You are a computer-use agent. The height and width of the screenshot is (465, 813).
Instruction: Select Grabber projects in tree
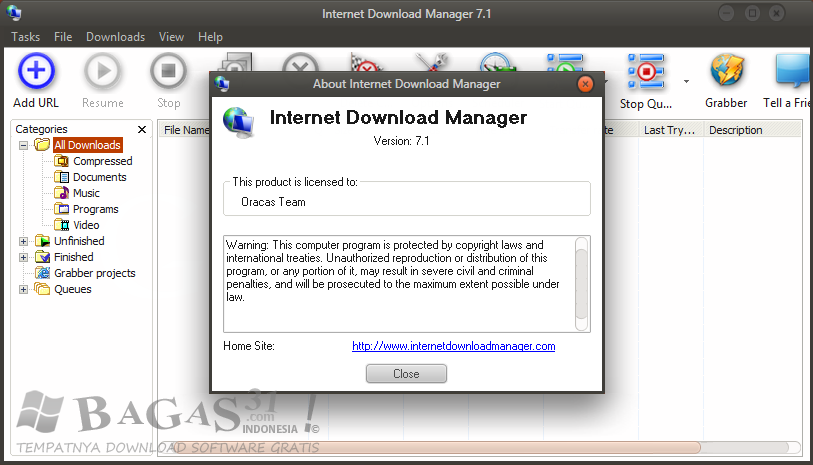95,273
